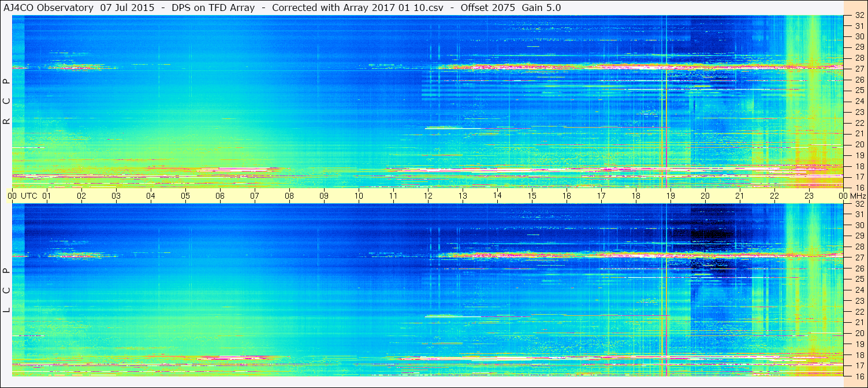Click the "MHz" label at axis end

tap(858, 196)
